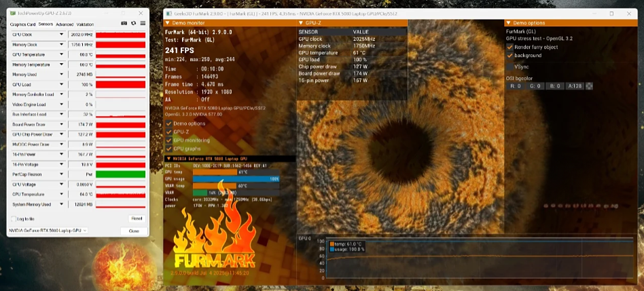This screenshot has width=644, height=291.
Task: Open the MVDDC Power Draw dropdown arrow
Action: [x=62, y=144]
